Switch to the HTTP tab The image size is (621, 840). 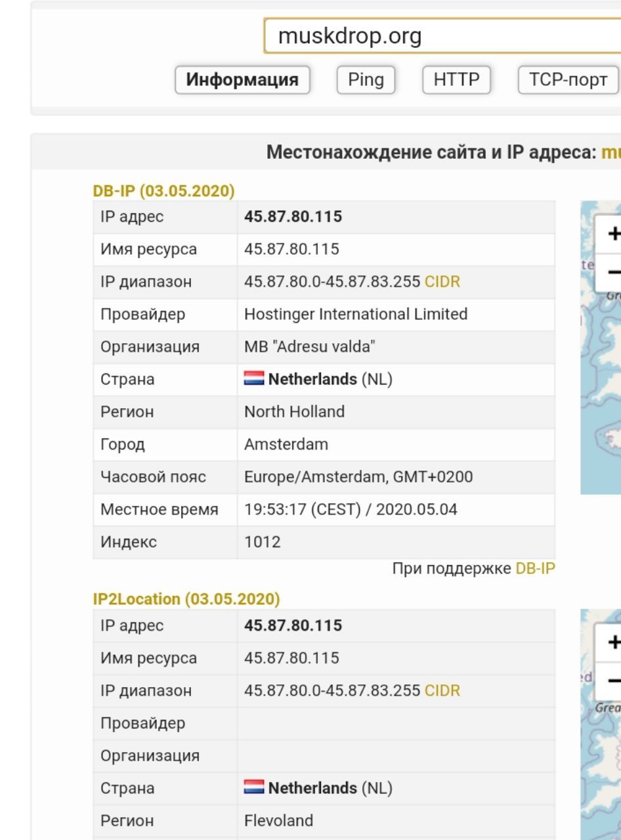point(456,80)
